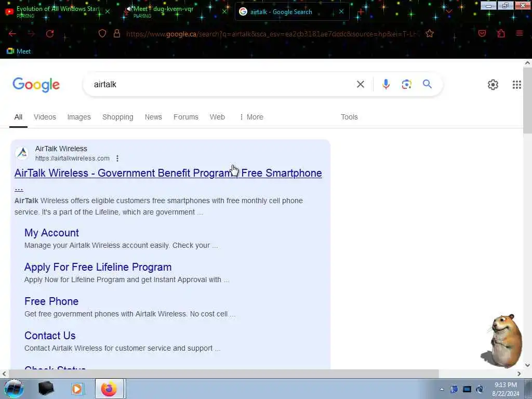Switch to News results
Viewport: 532px width, 399px height.
(x=153, y=117)
